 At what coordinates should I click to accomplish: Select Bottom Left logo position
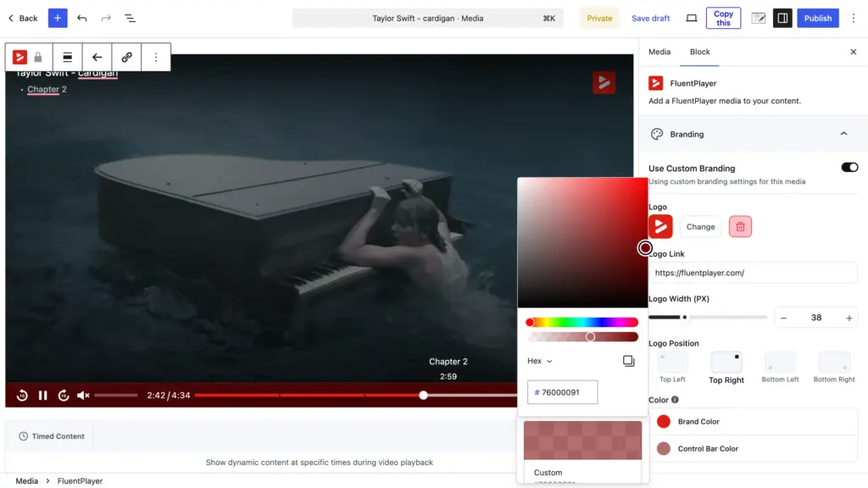tap(780, 368)
